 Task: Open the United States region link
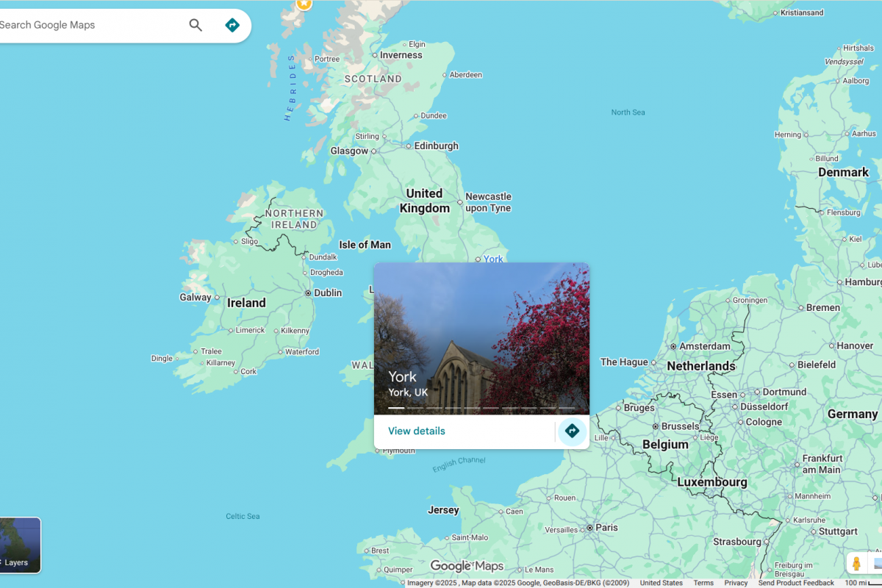(x=661, y=583)
